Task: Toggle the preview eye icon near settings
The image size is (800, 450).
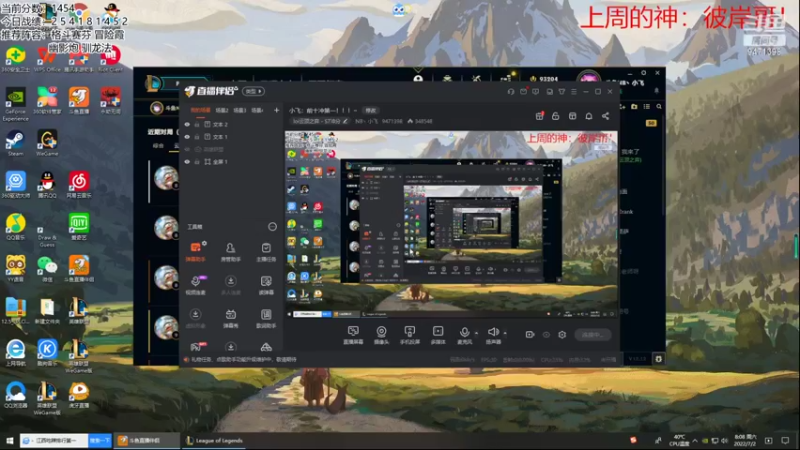Action: 546,335
